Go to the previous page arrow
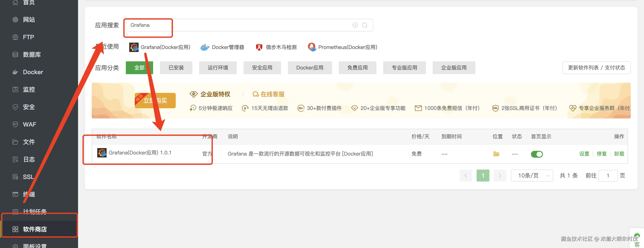 pyautogui.click(x=466, y=176)
